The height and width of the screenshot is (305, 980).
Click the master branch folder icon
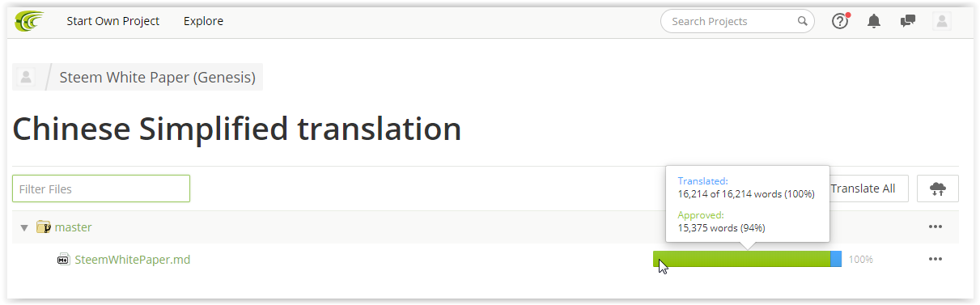tap(44, 227)
